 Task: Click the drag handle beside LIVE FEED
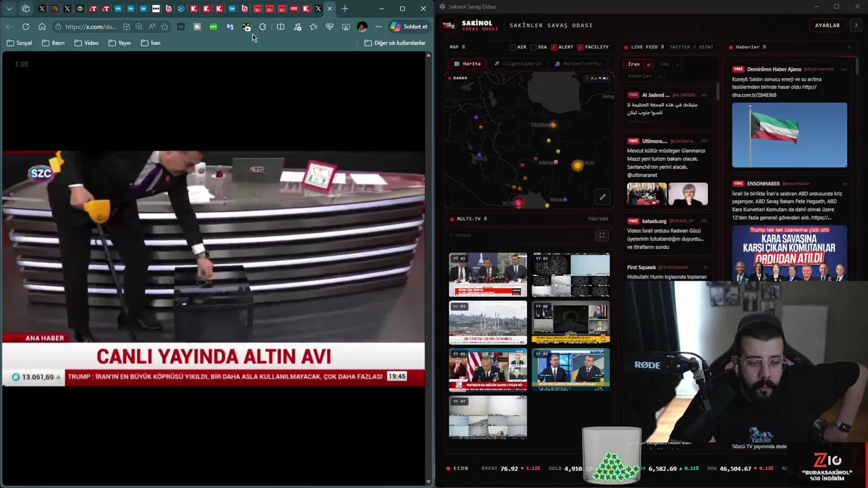tap(663, 47)
